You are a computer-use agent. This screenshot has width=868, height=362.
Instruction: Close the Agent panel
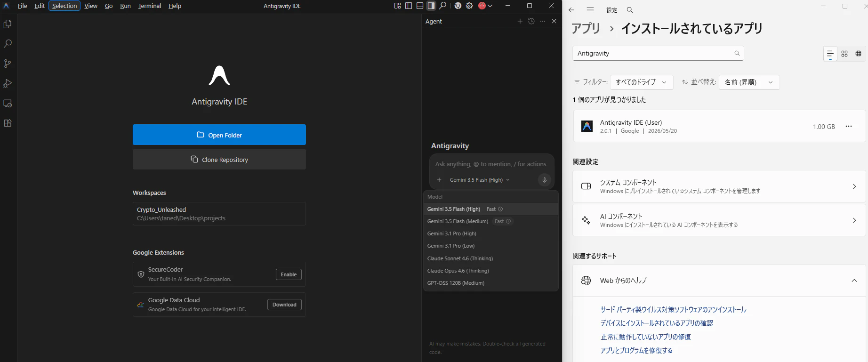[554, 21]
